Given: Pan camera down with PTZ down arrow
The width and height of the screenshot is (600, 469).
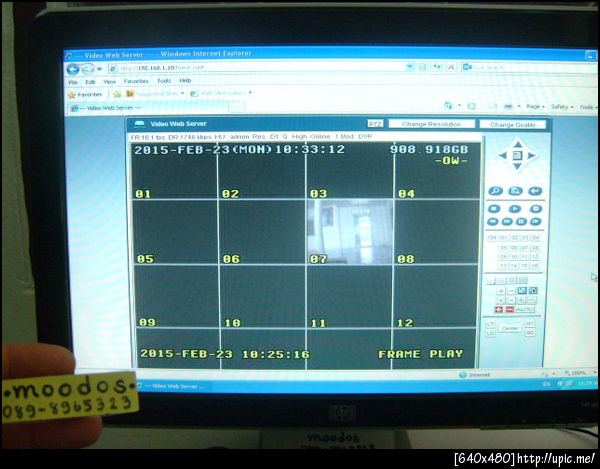Looking at the screenshot, I should tap(517, 166).
